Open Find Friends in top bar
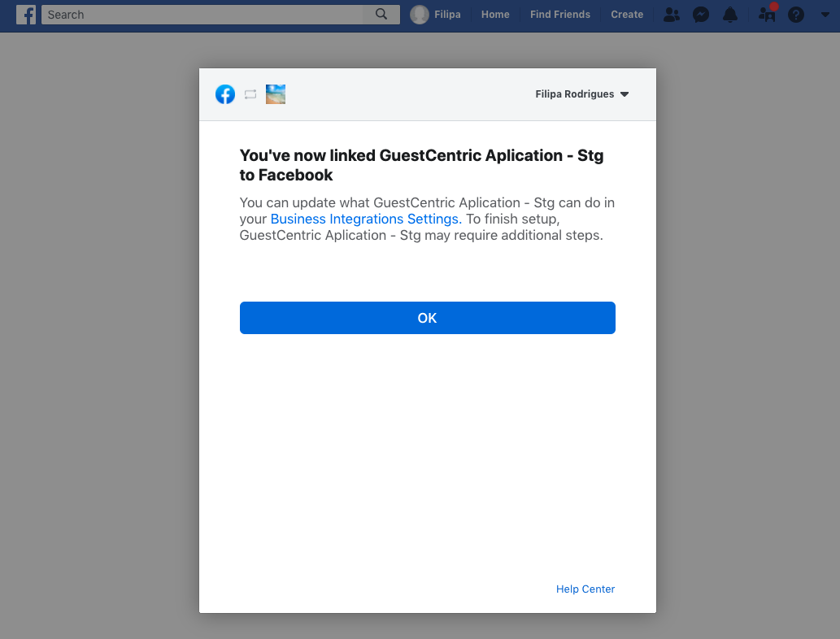 tap(559, 15)
